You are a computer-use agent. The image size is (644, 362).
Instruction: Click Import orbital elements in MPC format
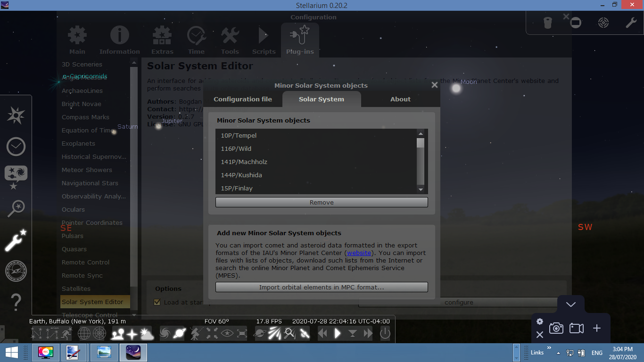322,287
